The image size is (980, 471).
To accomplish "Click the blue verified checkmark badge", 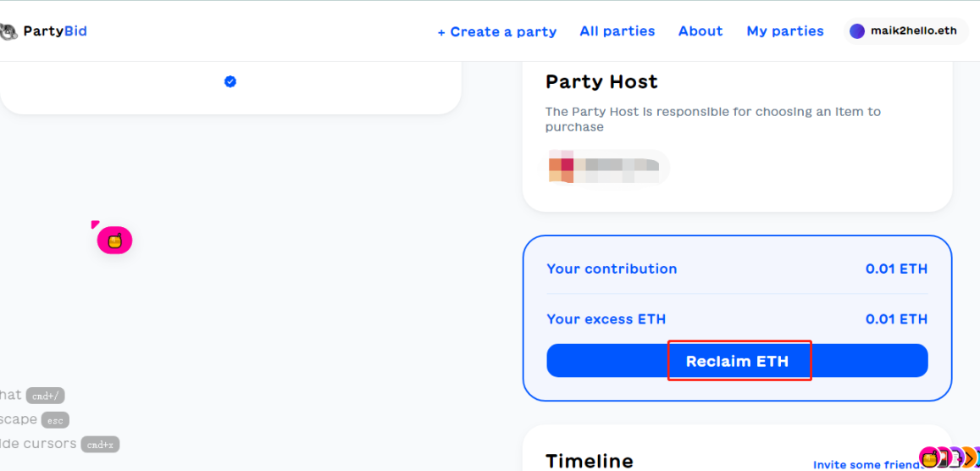I will [230, 81].
